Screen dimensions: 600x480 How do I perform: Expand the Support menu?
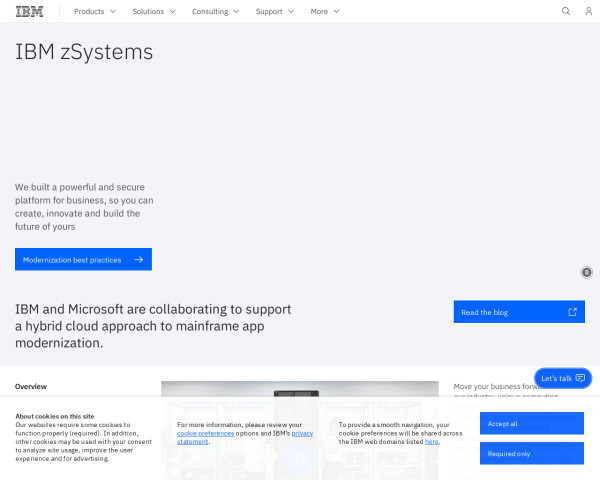[x=275, y=11]
